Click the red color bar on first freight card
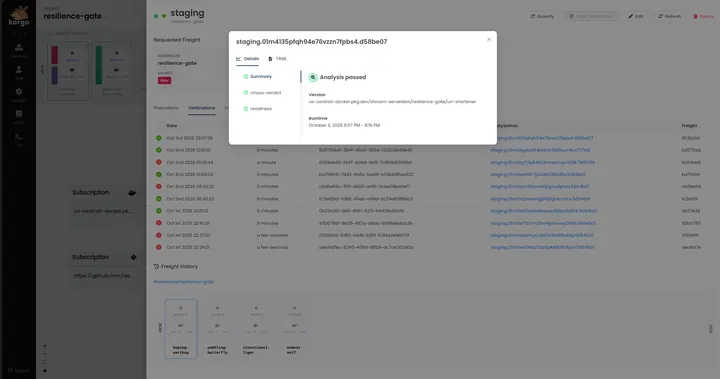Viewport: 720px width, 379px height. pos(55,55)
